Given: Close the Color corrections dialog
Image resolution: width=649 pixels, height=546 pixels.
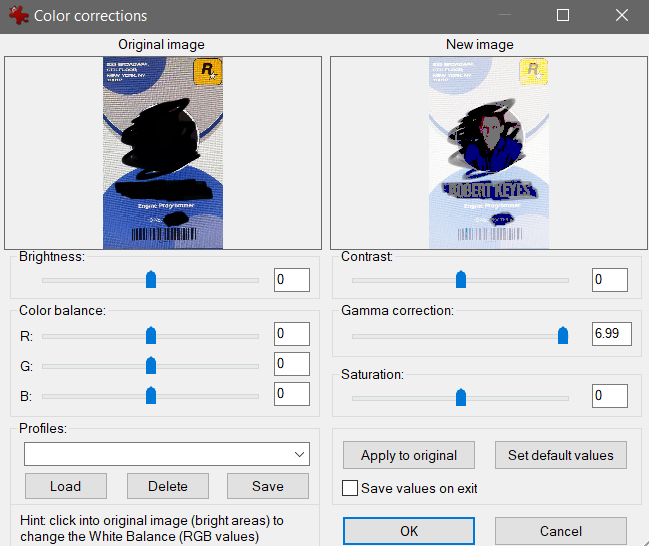Looking at the screenshot, I should click(x=622, y=15).
